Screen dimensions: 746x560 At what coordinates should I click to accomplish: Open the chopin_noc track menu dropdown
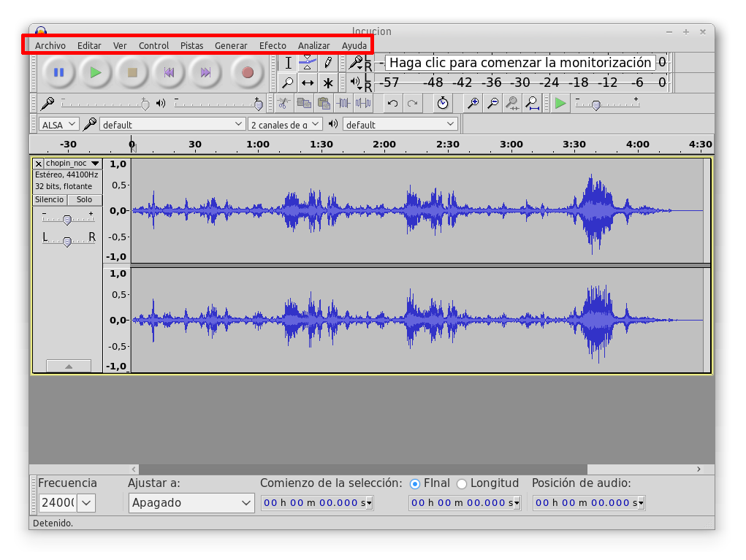73,163
